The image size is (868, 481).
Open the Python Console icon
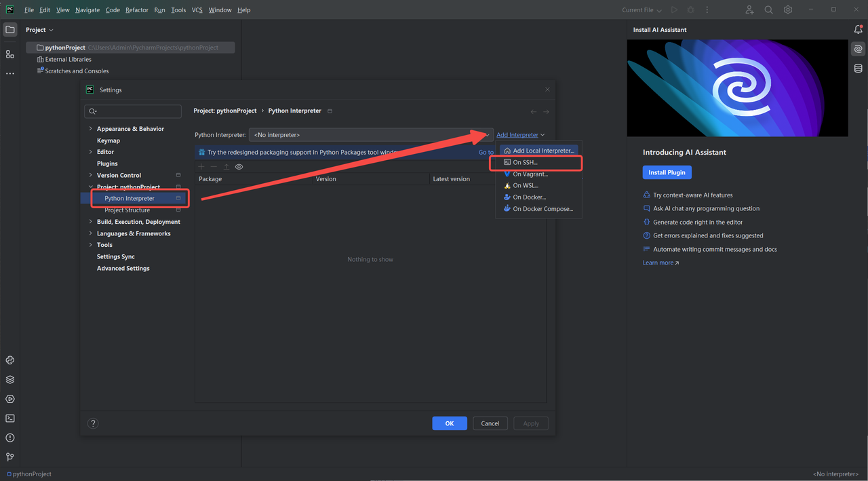pos(9,360)
